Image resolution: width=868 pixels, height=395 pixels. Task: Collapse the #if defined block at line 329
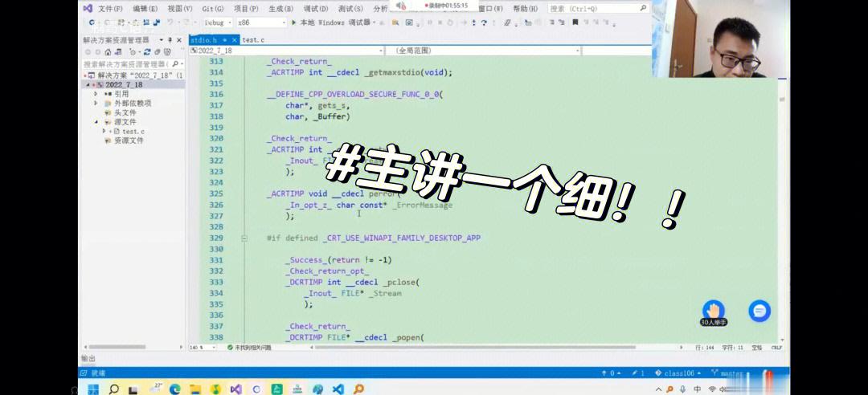point(244,238)
